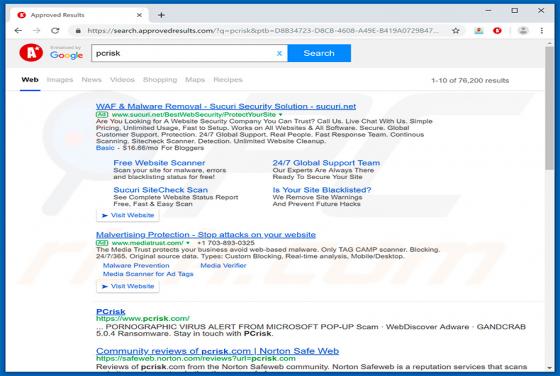Click the Basic pricing link
560x376 pixels.
[x=105, y=148]
